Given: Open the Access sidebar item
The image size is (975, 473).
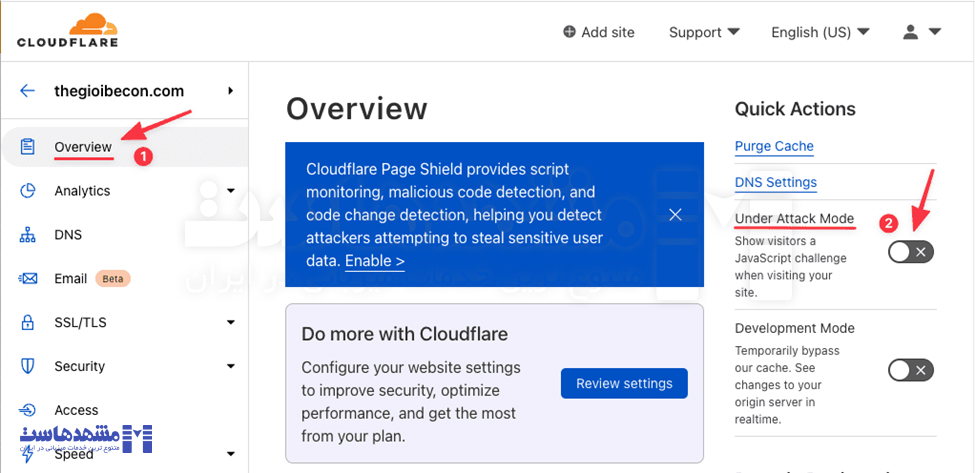Looking at the screenshot, I should (x=76, y=410).
